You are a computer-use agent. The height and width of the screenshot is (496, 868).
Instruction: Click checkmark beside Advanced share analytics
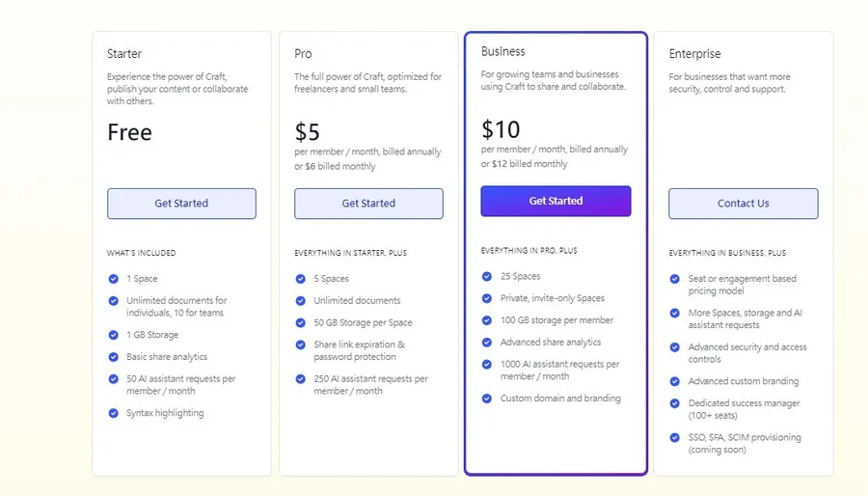(487, 342)
